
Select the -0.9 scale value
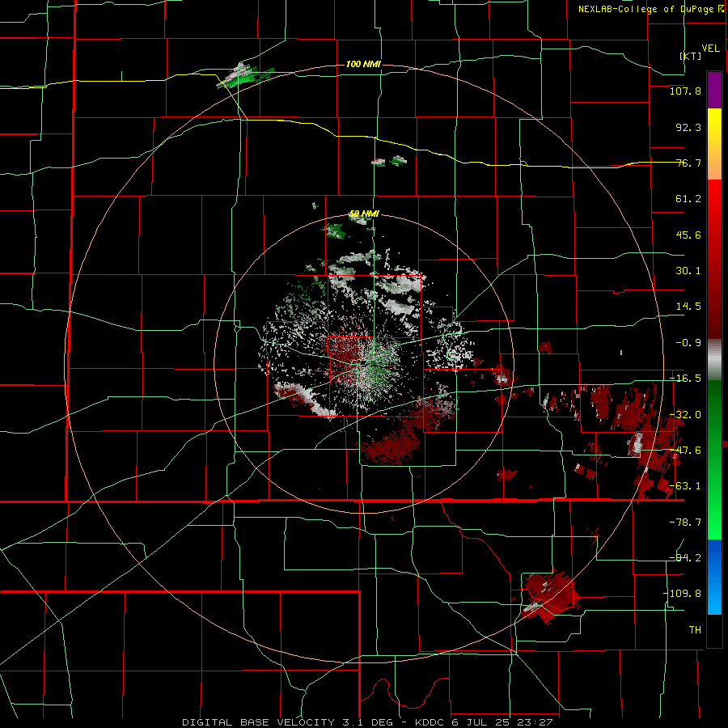coord(685,342)
